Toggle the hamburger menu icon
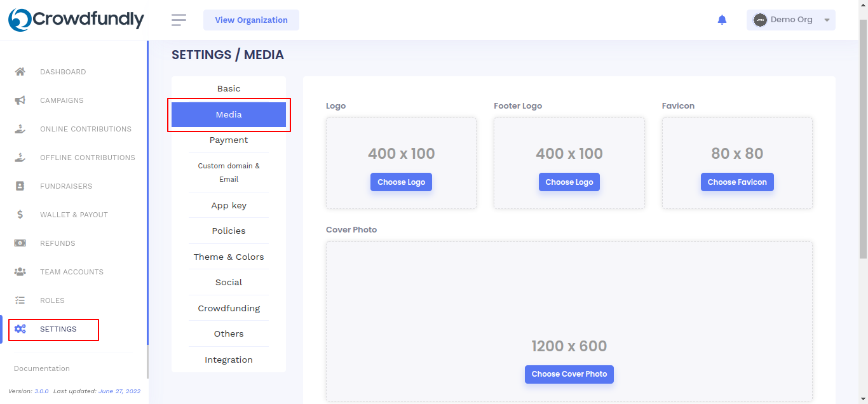 tap(179, 20)
